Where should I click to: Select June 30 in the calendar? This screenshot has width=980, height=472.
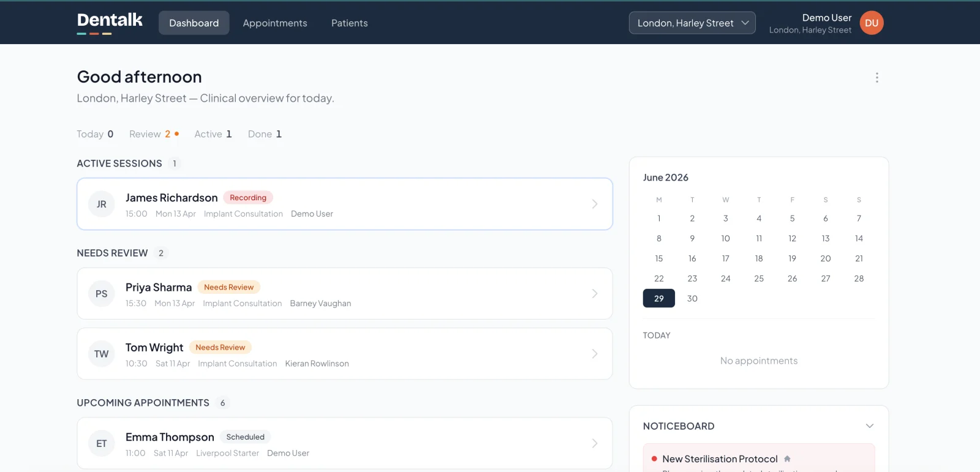point(692,298)
